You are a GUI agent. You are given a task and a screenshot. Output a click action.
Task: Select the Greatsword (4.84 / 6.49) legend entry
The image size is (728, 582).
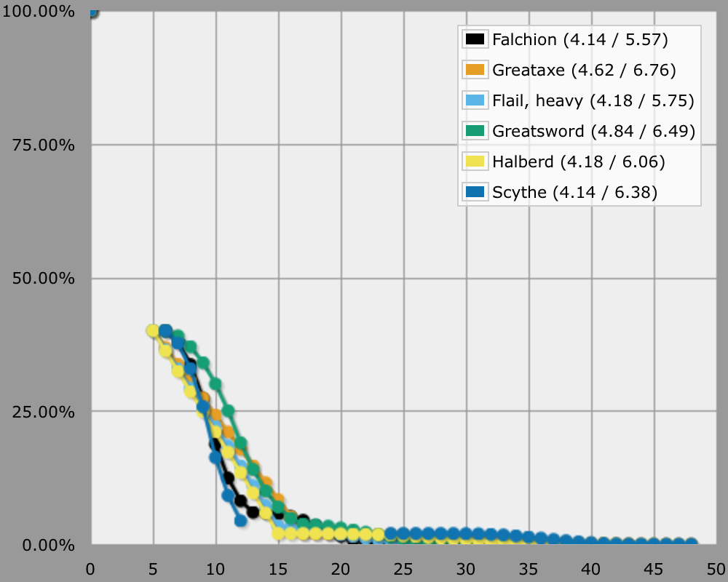pyautogui.click(x=593, y=131)
